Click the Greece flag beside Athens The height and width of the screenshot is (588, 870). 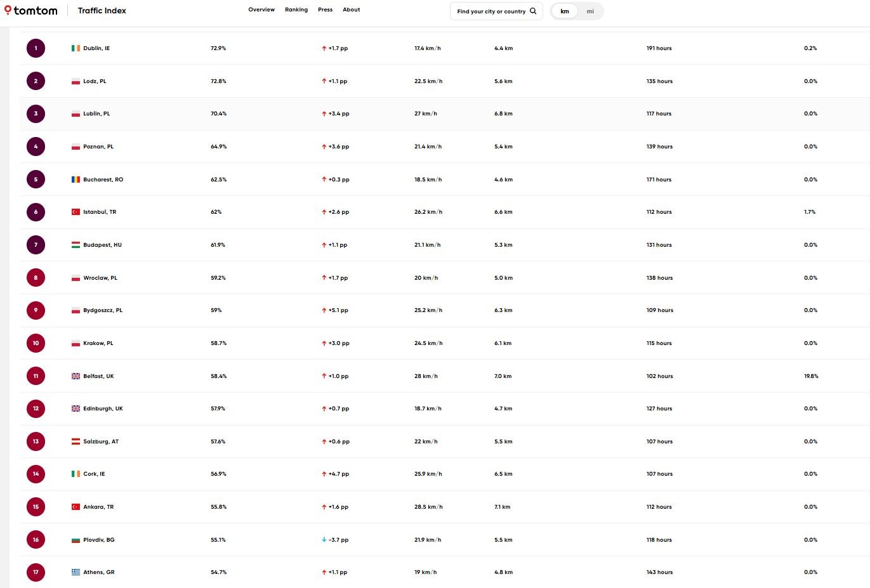pyautogui.click(x=76, y=572)
